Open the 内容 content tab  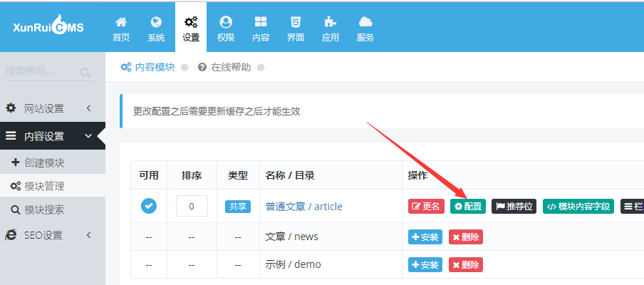pos(261,29)
